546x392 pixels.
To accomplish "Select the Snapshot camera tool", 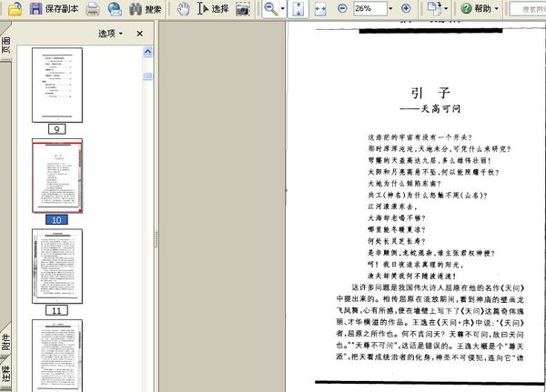I will 243,9.
